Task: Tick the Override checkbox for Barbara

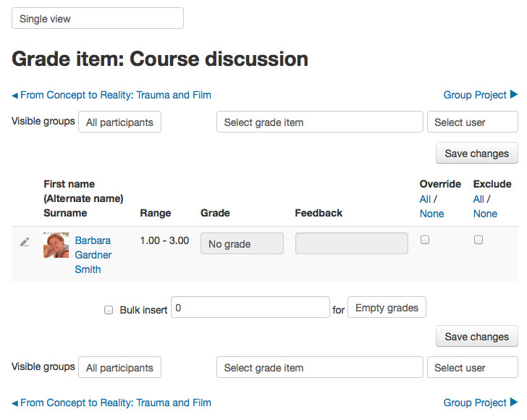Action: [425, 240]
